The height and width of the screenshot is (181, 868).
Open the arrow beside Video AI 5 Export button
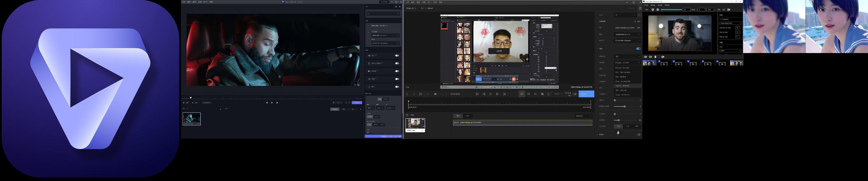pos(591,94)
